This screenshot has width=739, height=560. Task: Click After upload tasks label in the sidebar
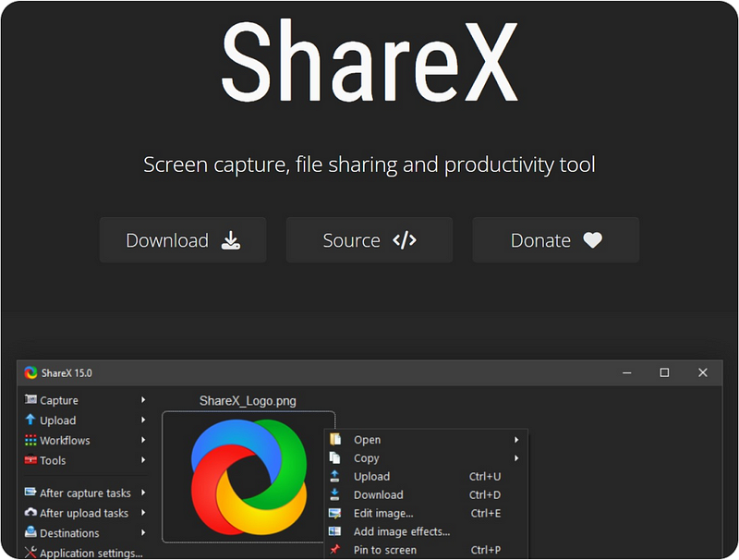[84, 512]
